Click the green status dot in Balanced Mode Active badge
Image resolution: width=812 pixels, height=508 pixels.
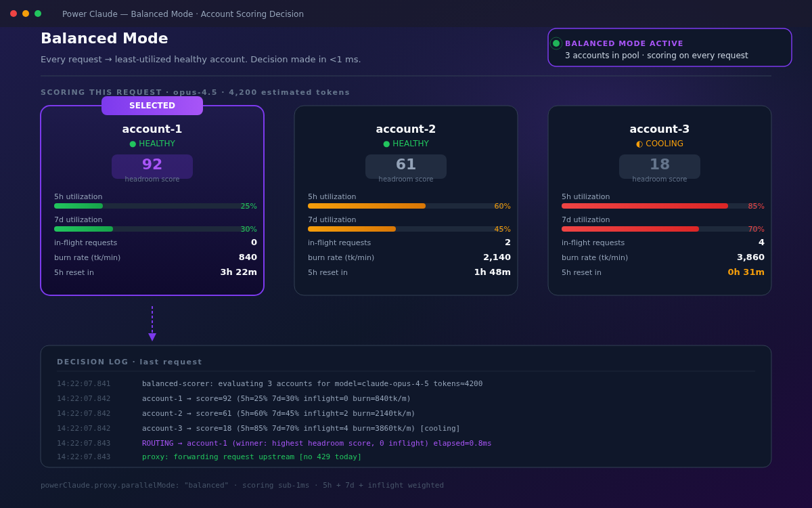pyautogui.click(x=556, y=43)
